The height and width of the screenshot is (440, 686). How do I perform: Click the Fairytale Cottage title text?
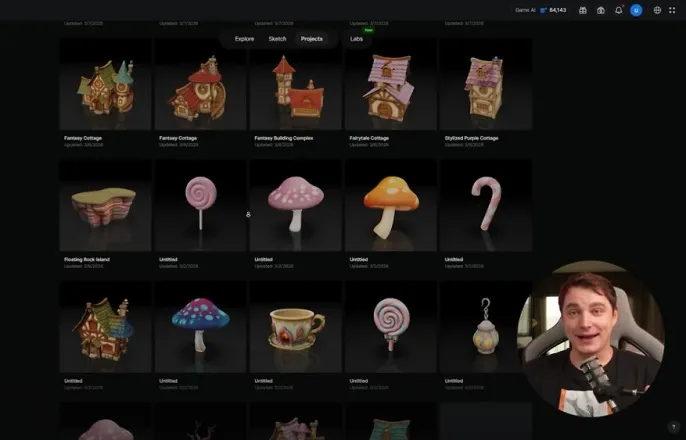click(x=369, y=138)
